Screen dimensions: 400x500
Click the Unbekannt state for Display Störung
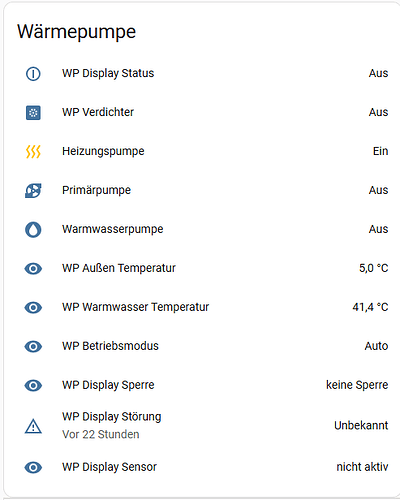pyautogui.click(x=361, y=426)
